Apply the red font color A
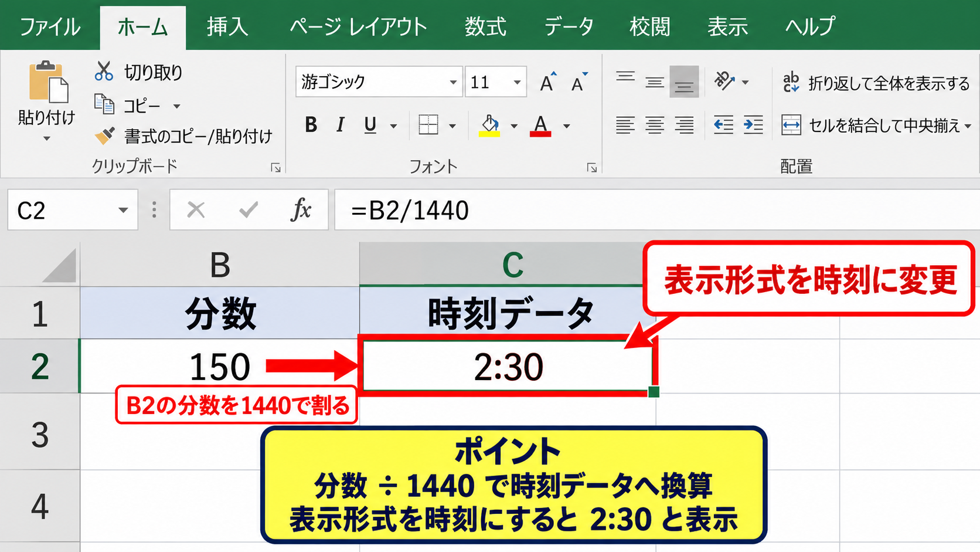Screen dimensions: 980x552 coord(540,125)
